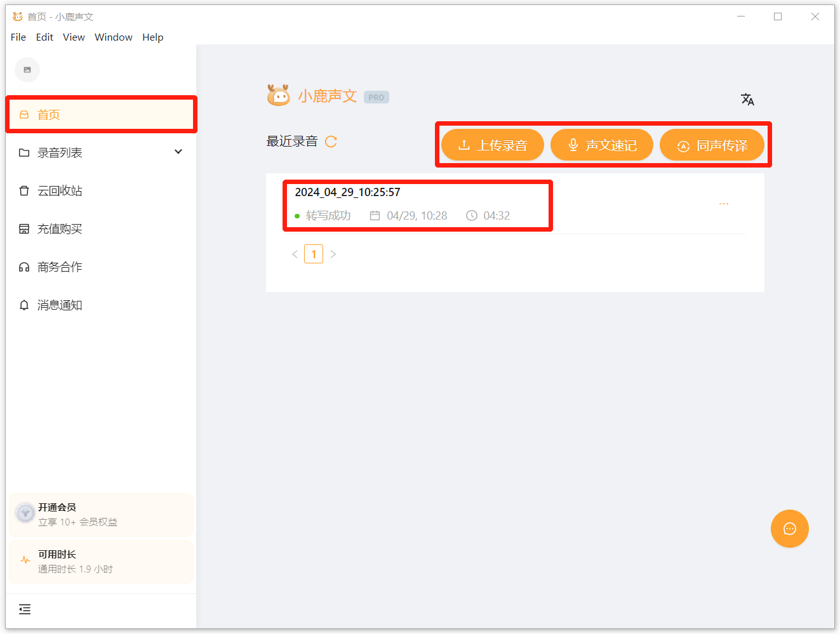Open the Window menu
Screen dimensions: 840x634
pos(114,37)
